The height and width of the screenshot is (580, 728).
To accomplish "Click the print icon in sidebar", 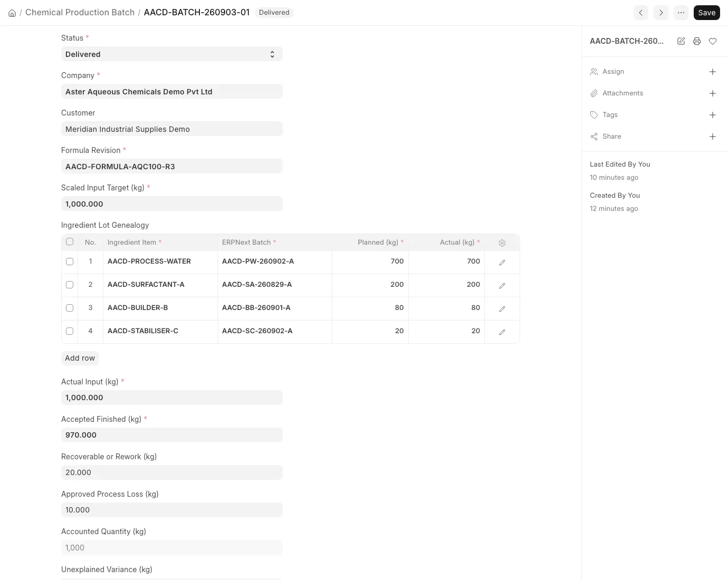I will coord(697,41).
